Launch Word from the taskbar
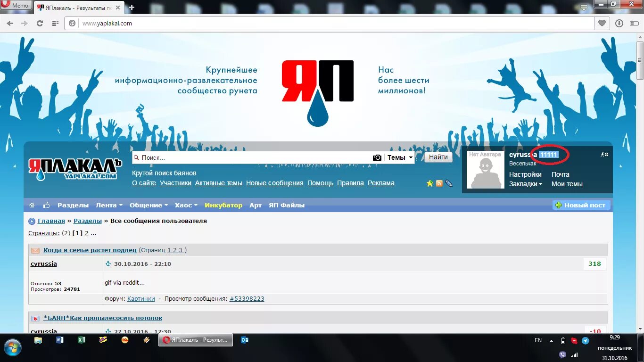644x362 pixels. pyautogui.click(x=60, y=339)
